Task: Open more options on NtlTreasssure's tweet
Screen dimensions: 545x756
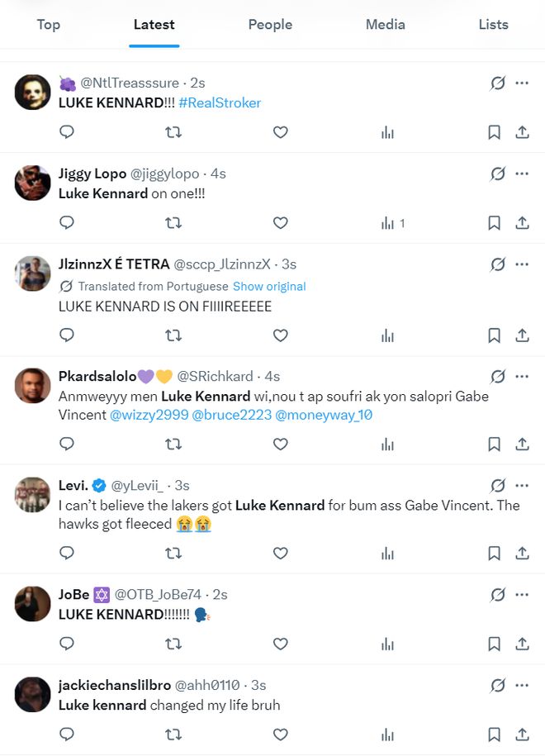Action: [522, 83]
